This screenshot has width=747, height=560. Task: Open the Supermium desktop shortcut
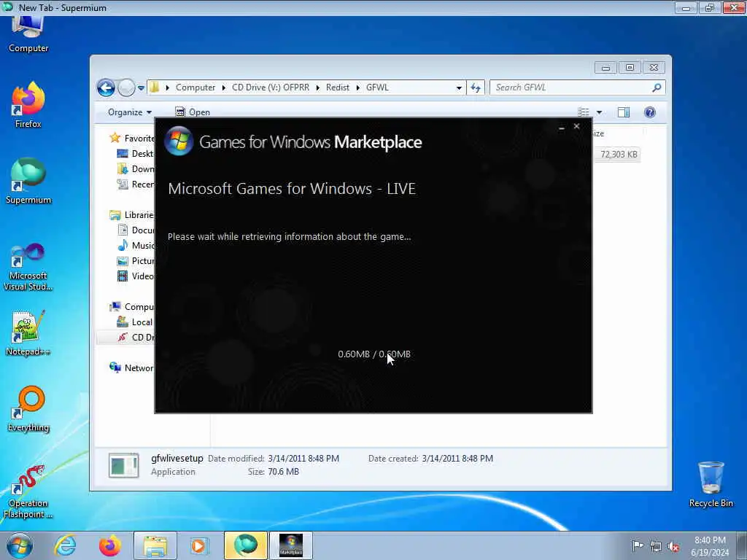pos(28,181)
